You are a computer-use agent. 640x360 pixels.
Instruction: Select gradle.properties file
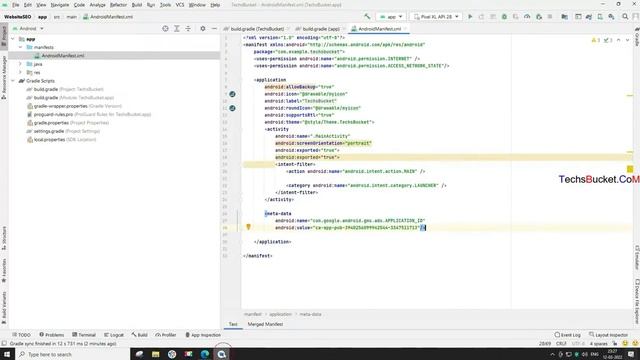[x=67, y=123]
